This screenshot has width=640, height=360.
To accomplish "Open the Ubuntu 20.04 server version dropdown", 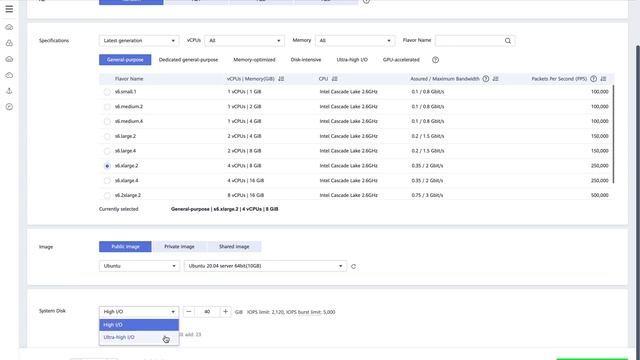I will 265,266.
